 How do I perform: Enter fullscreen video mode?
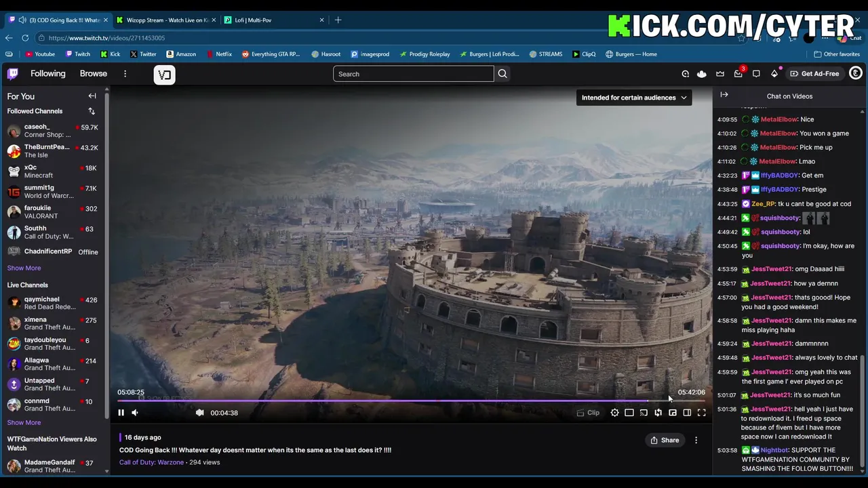coord(702,413)
